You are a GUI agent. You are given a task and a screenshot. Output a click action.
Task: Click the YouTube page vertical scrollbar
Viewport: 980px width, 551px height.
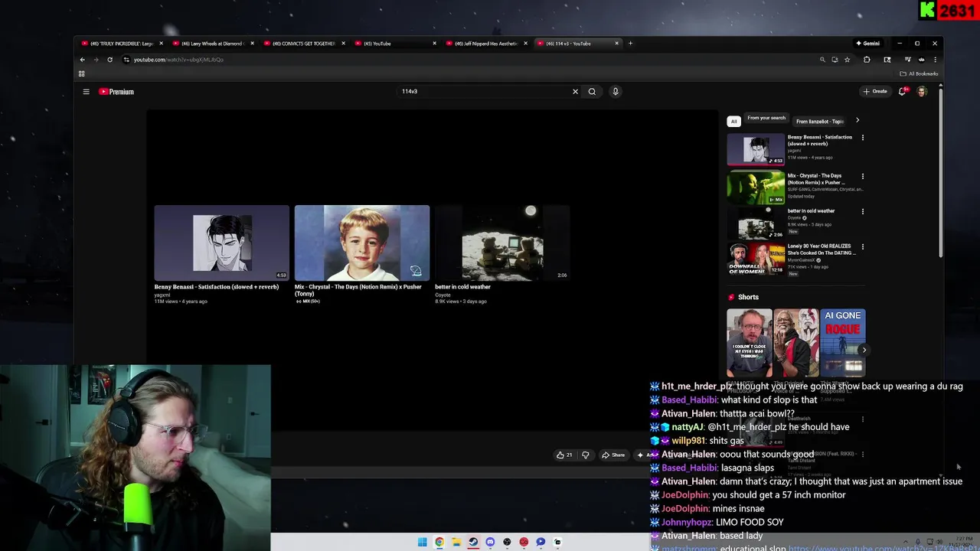click(940, 172)
